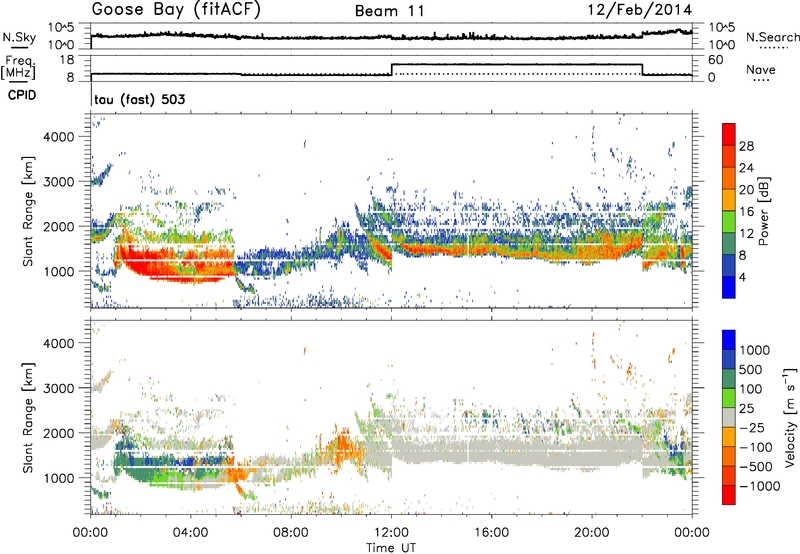800x554 pixels.
Task: Pick the blue top segment of the velocity colorbar
Action: pyautogui.click(x=729, y=340)
